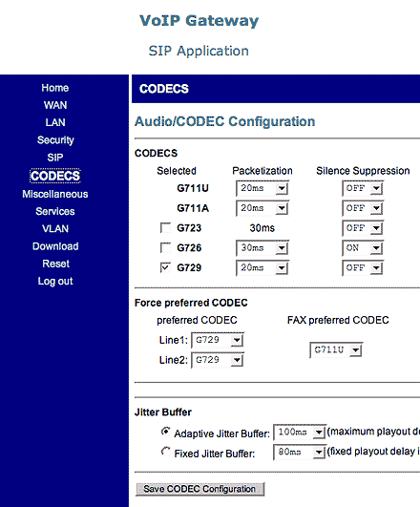Open FAX preferred CODEC dropdown
420x507 pixels.
[x=336, y=350]
